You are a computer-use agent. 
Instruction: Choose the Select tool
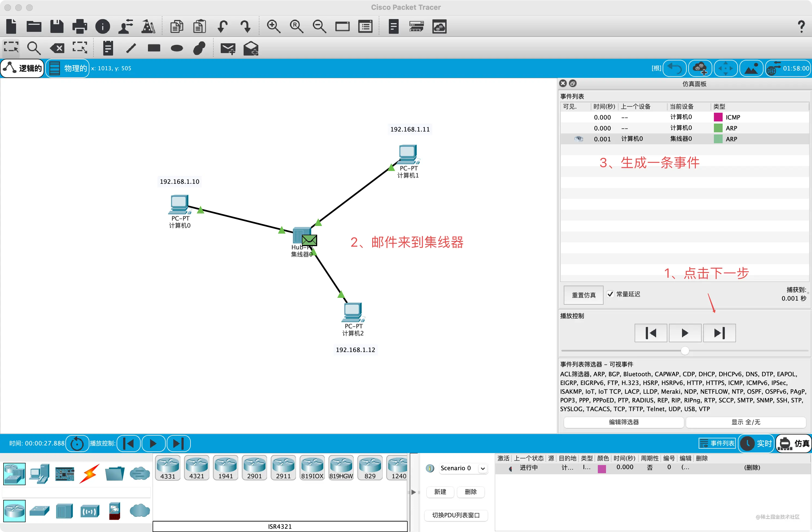coord(11,48)
